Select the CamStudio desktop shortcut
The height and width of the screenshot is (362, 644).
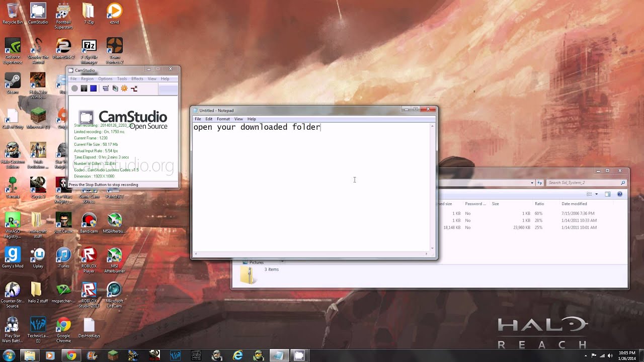click(x=38, y=14)
